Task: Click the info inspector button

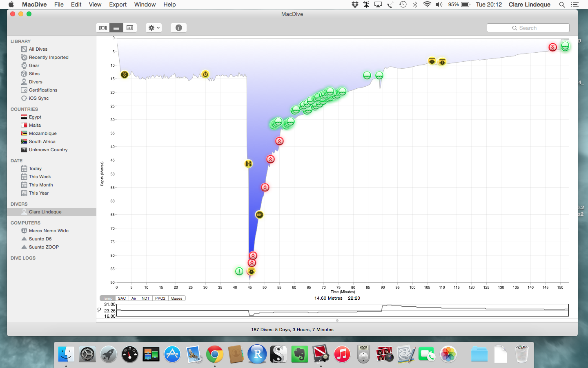Action: click(178, 28)
